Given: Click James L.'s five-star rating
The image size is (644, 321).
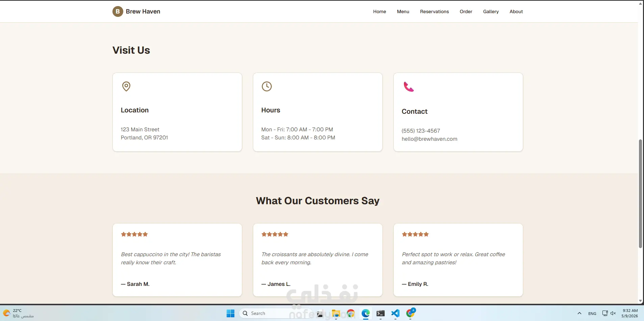Looking at the screenshot, I should tap(275, 234).
